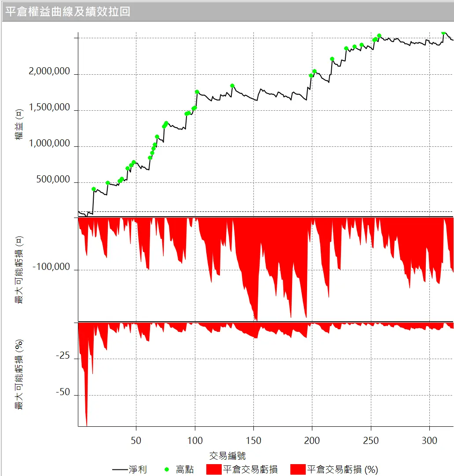Click red swatch beside 平倉交易虧損 legend entry

(213, 469)
